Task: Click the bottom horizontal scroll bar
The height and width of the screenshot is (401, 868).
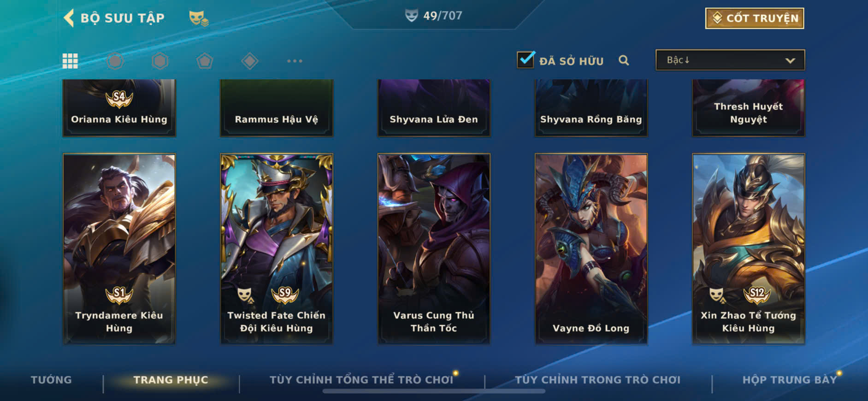Action: coord(434,391)
